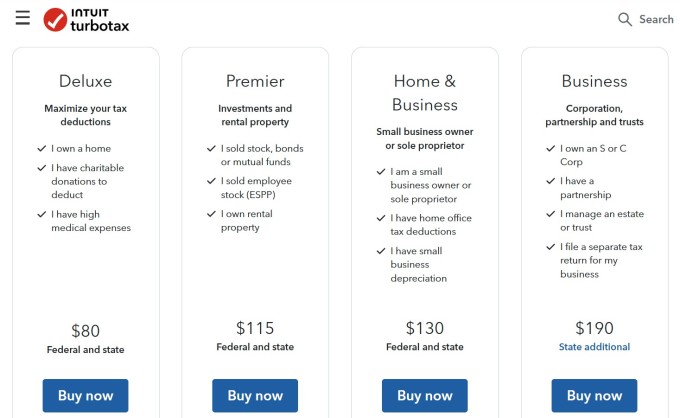Open the State additional link
680x418 pixels.
coord(594,347)
